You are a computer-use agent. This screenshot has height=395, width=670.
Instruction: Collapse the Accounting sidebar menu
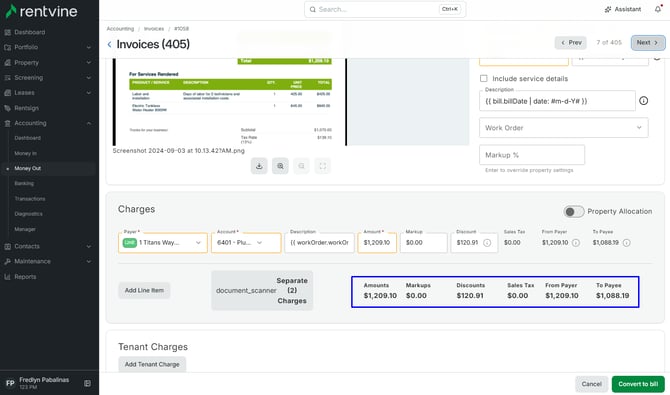88,123
